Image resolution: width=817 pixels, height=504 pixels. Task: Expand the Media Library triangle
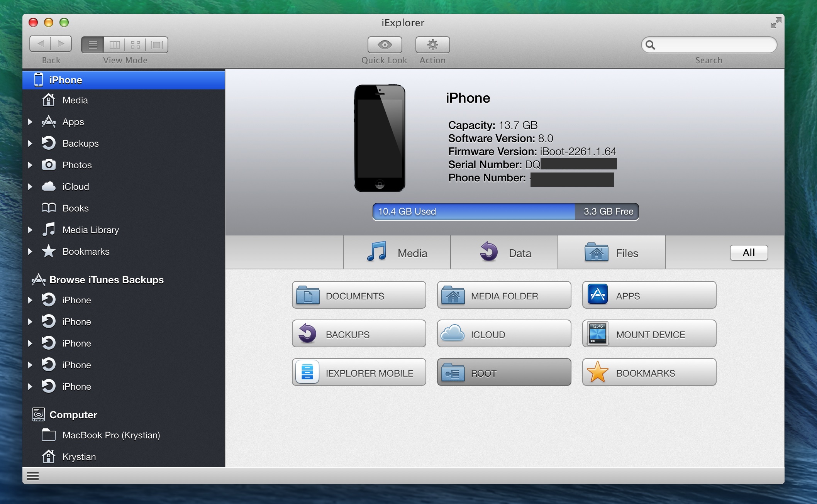click(30, 230)
